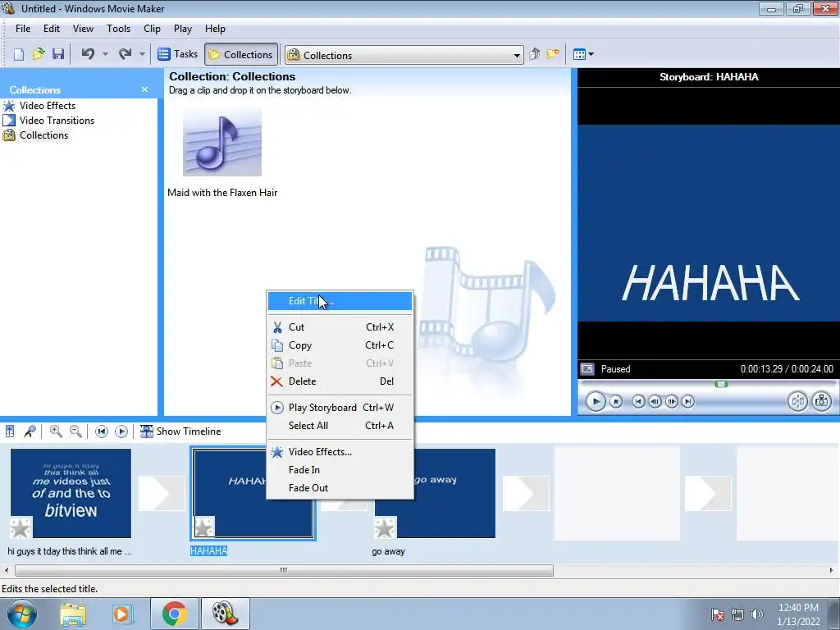Image resolution: width=840 pixels, height=630 pixels.
Task: Create a new collection folder
Action: click(x=553, y=54)
